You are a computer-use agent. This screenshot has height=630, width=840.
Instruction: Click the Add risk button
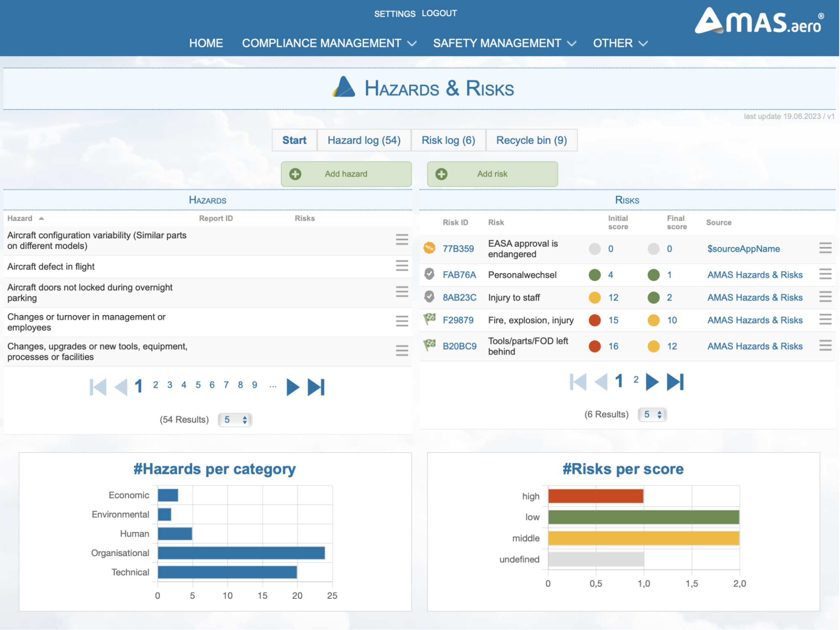click(492, 174)
